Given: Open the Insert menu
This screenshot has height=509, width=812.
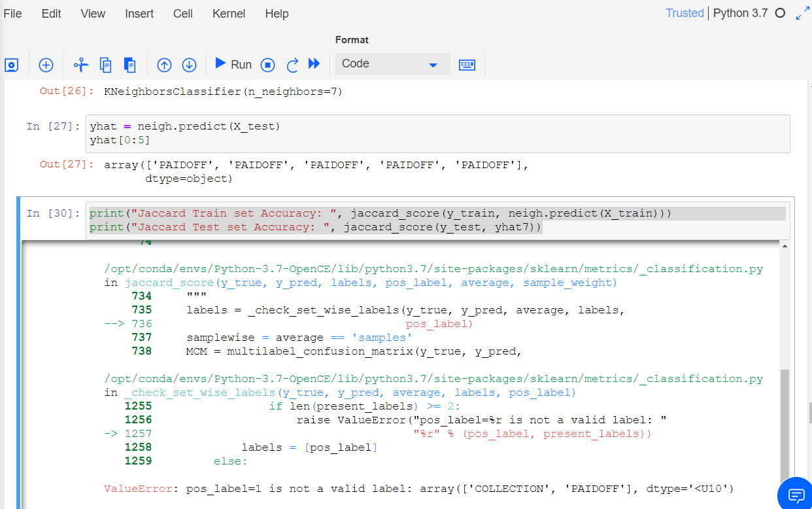Looking at the screenshot, I should (x=139, y=13).
